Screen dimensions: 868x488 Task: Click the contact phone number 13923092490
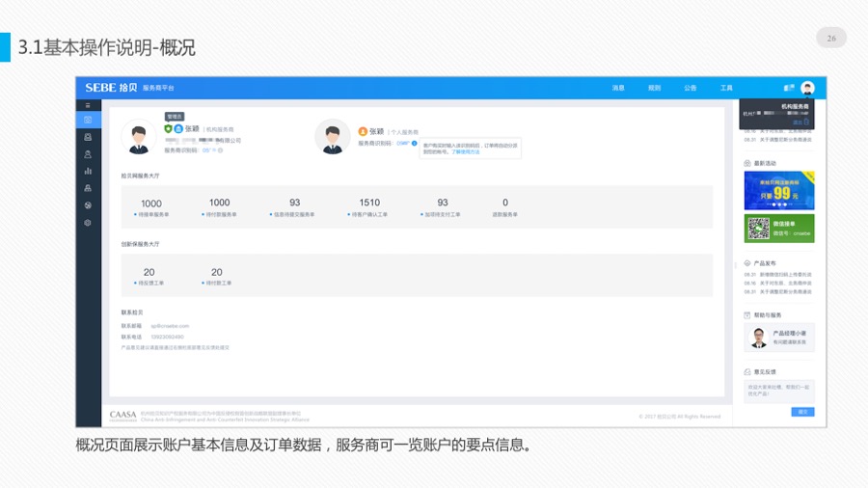(x=167, y=337)
